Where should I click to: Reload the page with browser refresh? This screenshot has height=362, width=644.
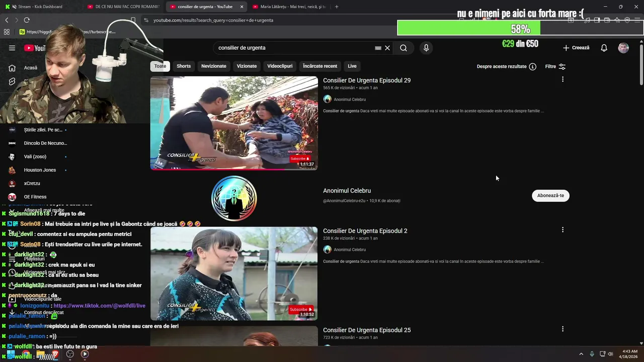pos(27,20)
